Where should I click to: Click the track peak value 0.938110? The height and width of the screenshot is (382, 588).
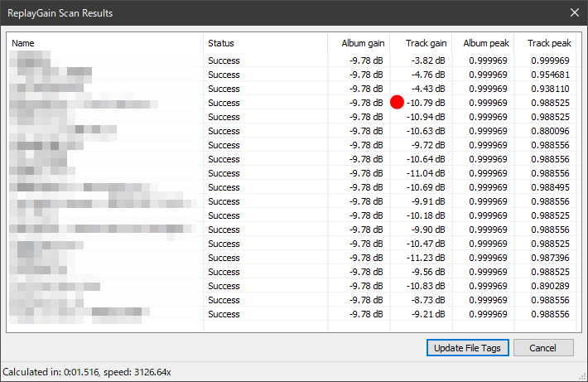(x=550, y=89)
